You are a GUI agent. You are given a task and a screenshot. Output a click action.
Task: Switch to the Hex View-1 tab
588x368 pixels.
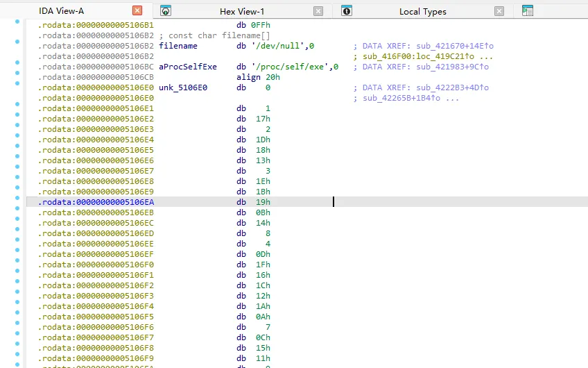[x=242, y=12]
